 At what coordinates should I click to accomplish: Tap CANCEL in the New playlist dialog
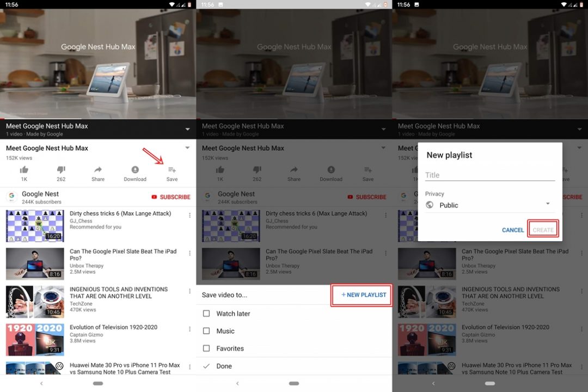513,230
